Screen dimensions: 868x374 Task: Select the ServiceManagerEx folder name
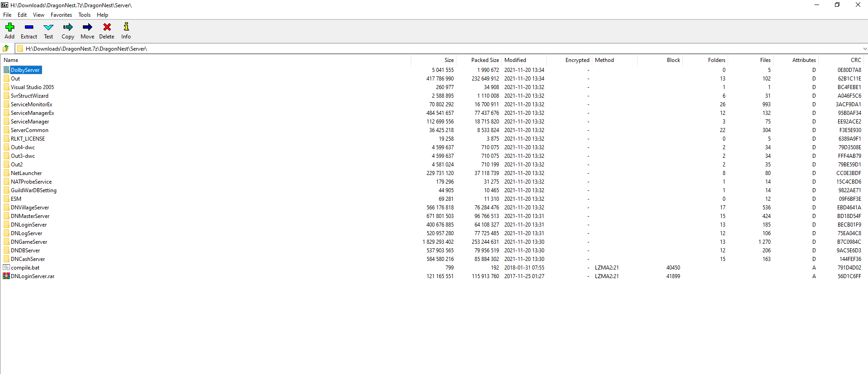click(x=32, y=113)
